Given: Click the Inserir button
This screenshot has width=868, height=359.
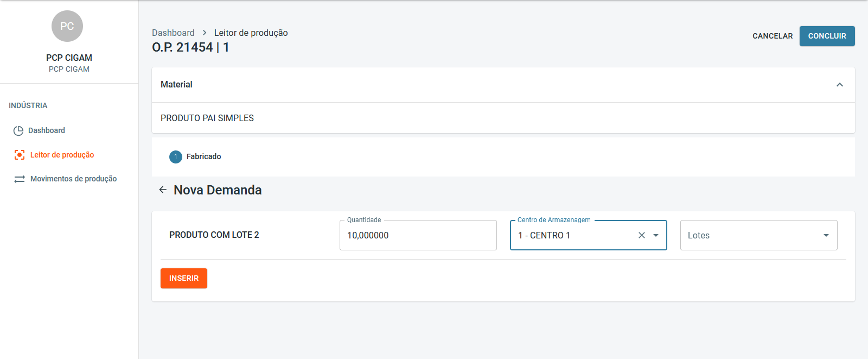Looking at the screenshot, I should (184, 278).
